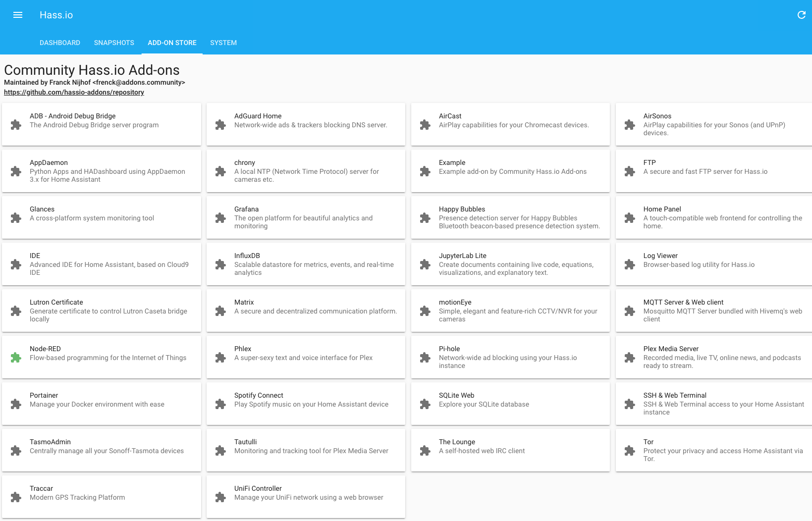Open the Dashboard tab
Viewport: 812px width, 521px height.
(x=60, y=43)
